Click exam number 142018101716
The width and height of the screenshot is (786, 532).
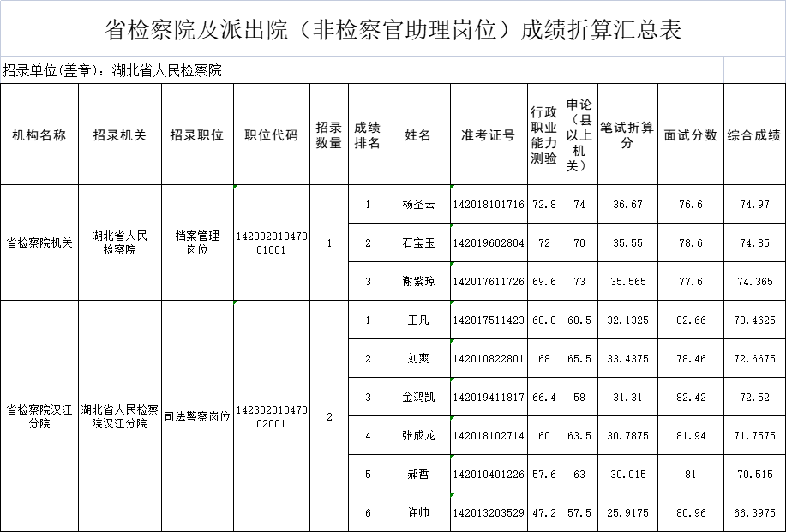click(489, 204)
